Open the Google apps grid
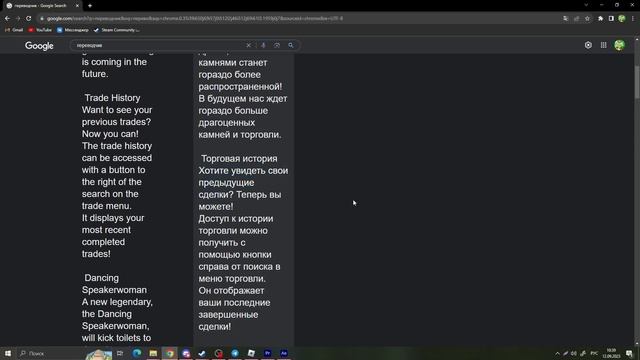This screenshot has width=640, height=360. click(603, 45)
